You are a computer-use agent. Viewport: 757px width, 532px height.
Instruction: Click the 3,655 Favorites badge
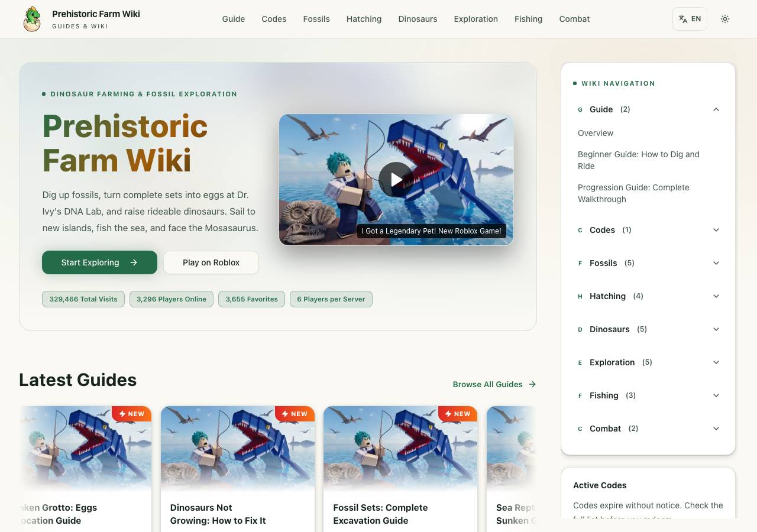[251, 299]
